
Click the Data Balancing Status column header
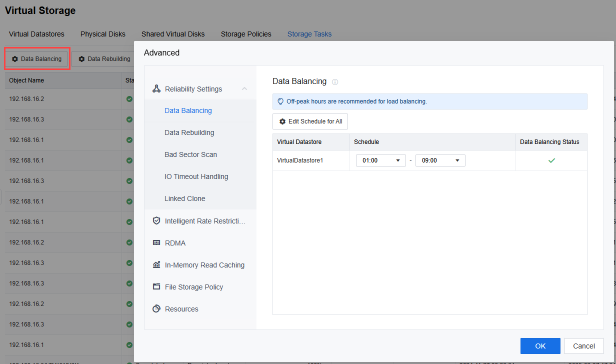(x=551, y=142)
